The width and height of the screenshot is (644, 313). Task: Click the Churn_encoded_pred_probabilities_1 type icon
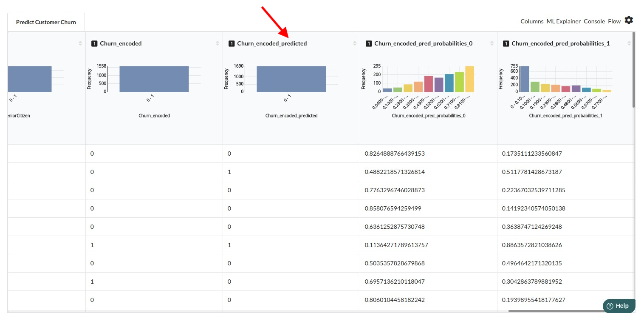506,43
